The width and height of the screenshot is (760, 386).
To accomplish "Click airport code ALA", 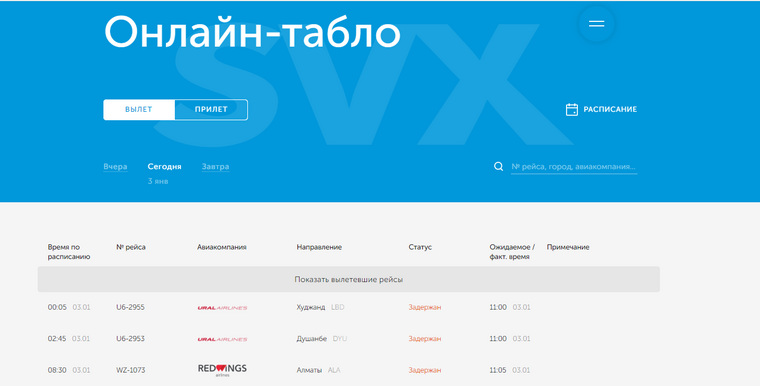I will pos(334,370).
